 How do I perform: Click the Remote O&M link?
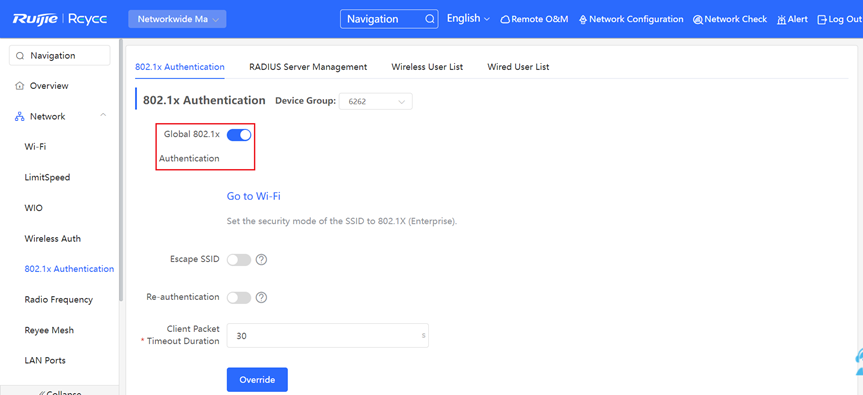click(x=539, y=19)
